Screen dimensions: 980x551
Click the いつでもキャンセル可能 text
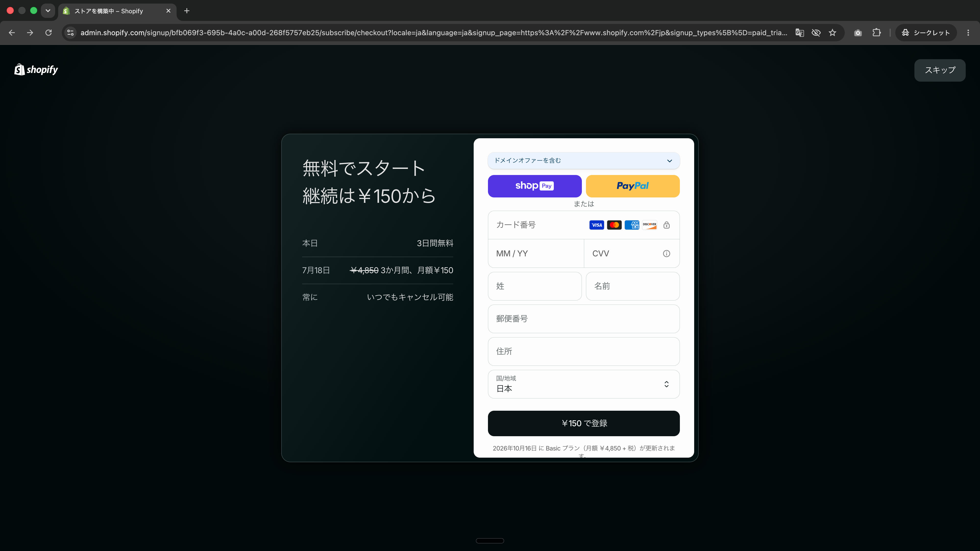pos(410,297)
